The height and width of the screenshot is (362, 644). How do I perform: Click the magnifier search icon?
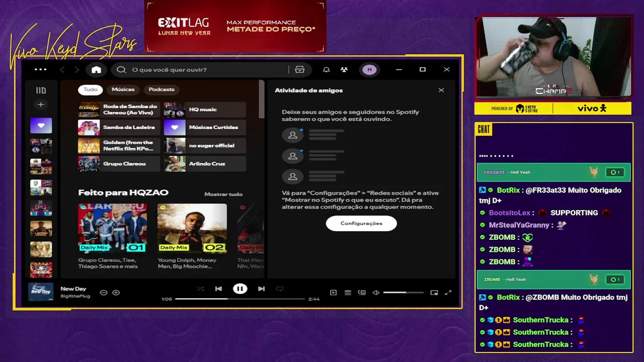click(121, 69)
